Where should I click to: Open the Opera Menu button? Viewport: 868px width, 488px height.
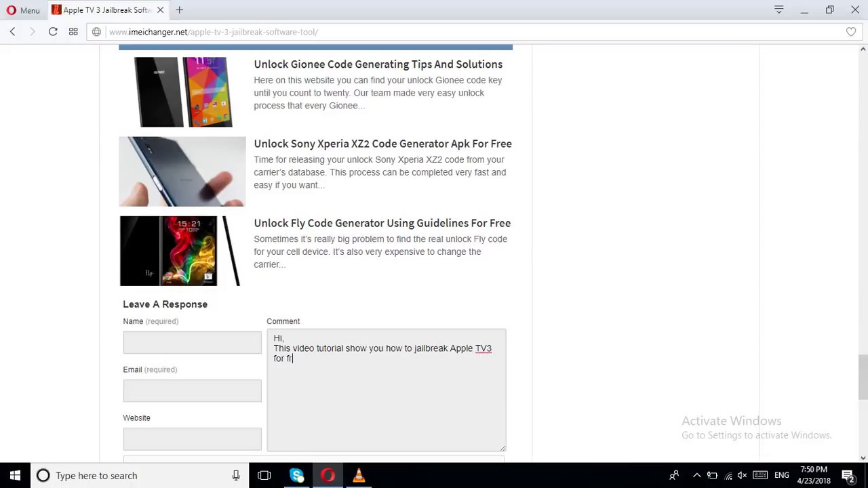(23, 10)
